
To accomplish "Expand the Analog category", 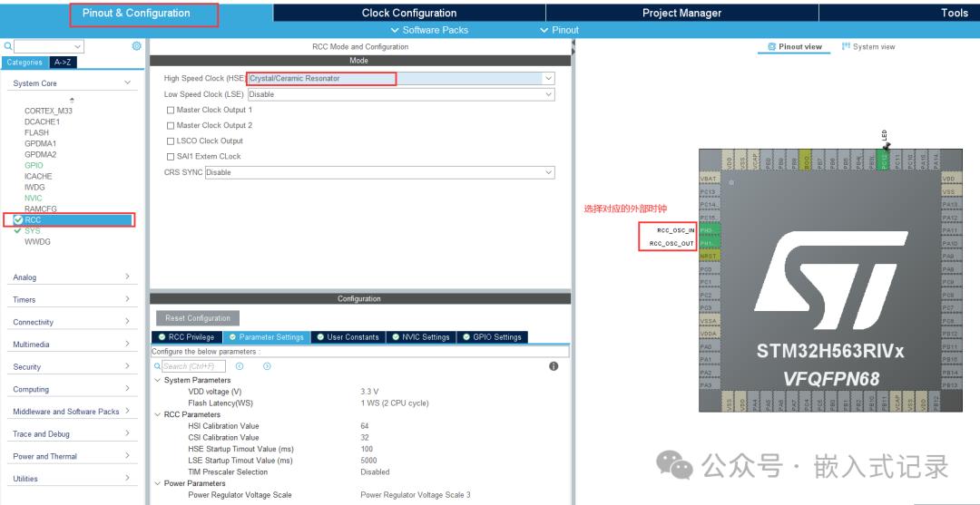I will (128, 277).
